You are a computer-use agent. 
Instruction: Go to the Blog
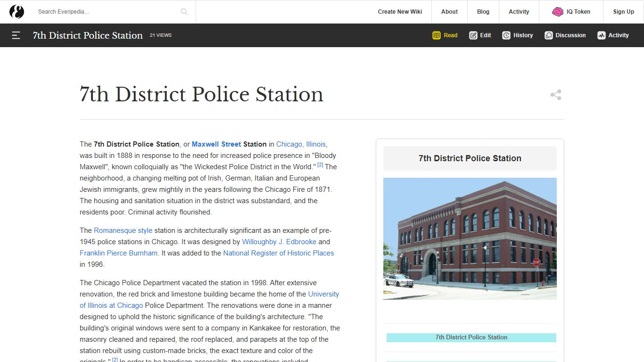tap(483, 12)
